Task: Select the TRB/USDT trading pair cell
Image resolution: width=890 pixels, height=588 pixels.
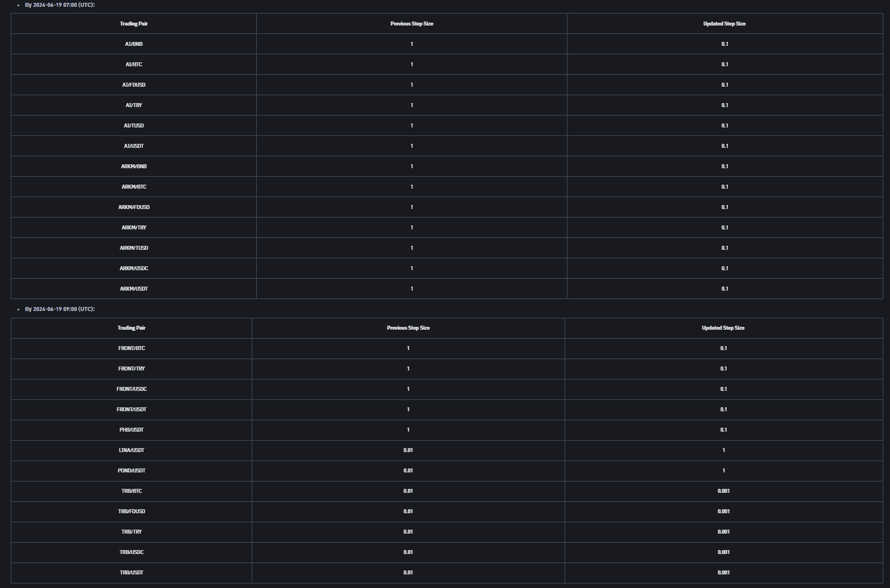Action: [132, 573]
